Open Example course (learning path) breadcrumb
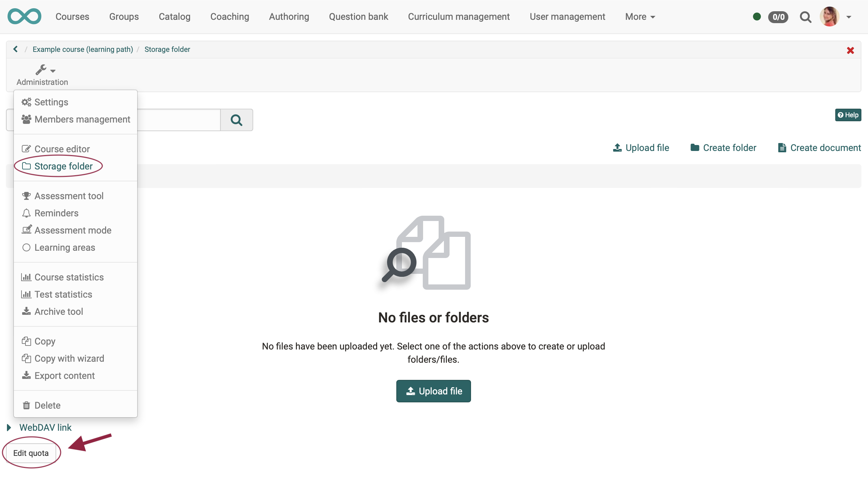 [83, 49]
